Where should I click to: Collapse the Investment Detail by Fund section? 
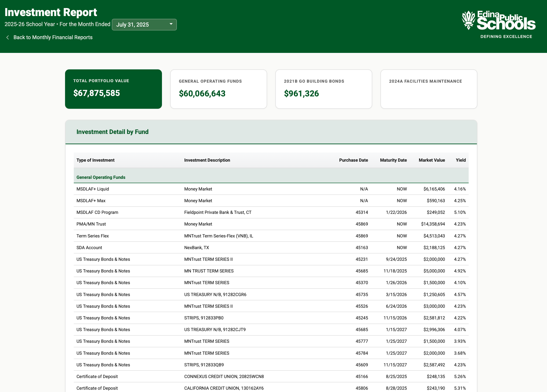(112, 132)
